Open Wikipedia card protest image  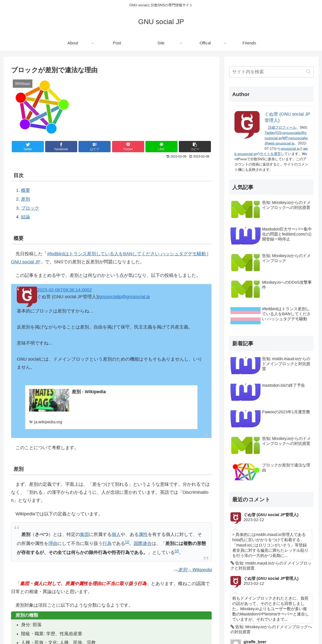pyautogui.click(x=49, y=400)
